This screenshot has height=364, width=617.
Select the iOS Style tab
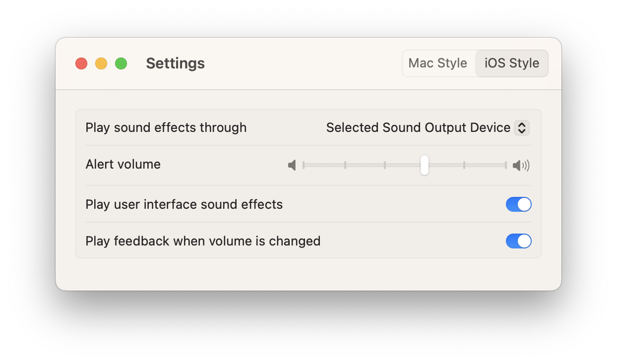point(512,63)
